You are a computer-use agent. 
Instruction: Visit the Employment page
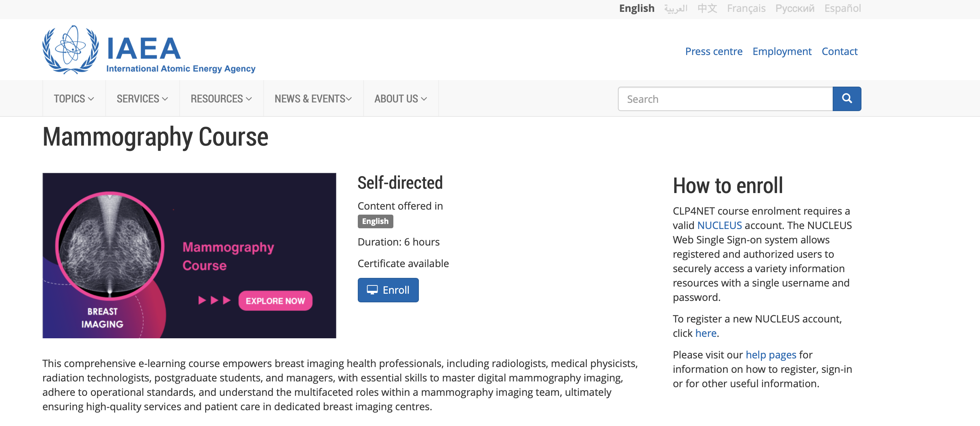(782, 51)
